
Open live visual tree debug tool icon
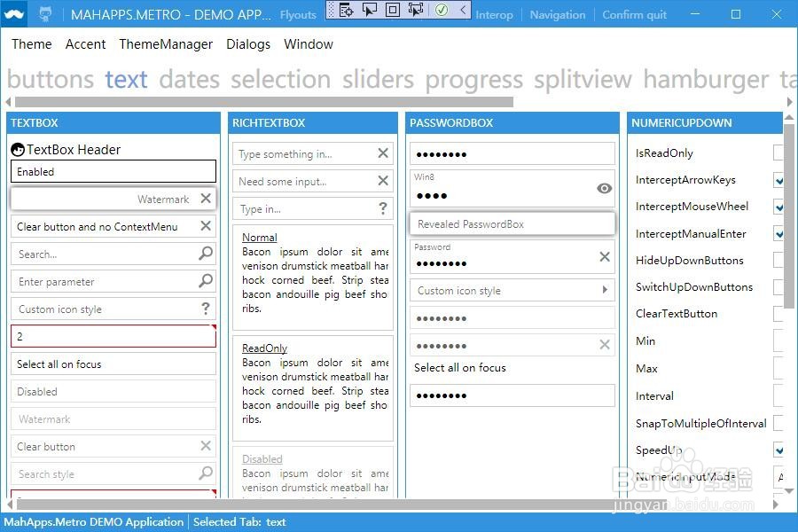coord(346,10)
